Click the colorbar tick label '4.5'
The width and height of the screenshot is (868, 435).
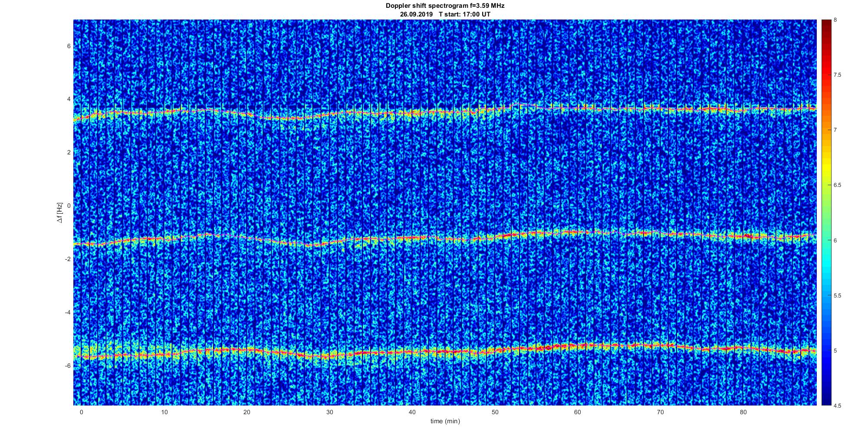click(837, 406)
